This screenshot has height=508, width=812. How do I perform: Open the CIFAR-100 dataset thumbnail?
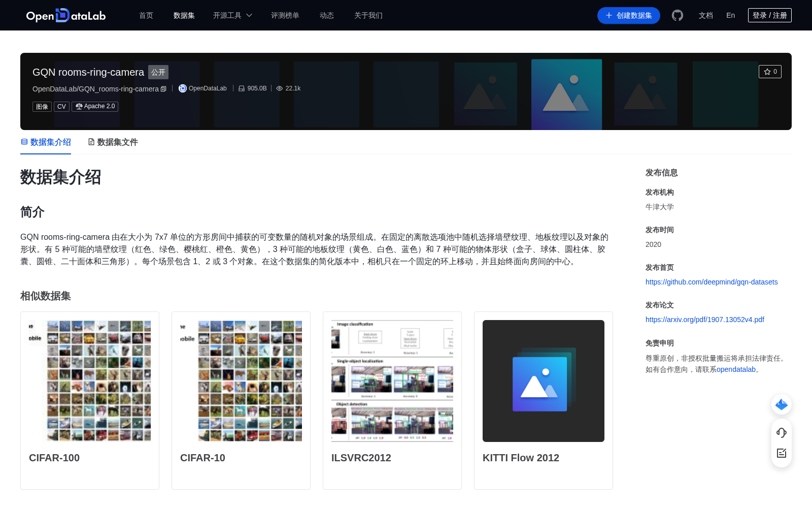(x=90, y=381)
